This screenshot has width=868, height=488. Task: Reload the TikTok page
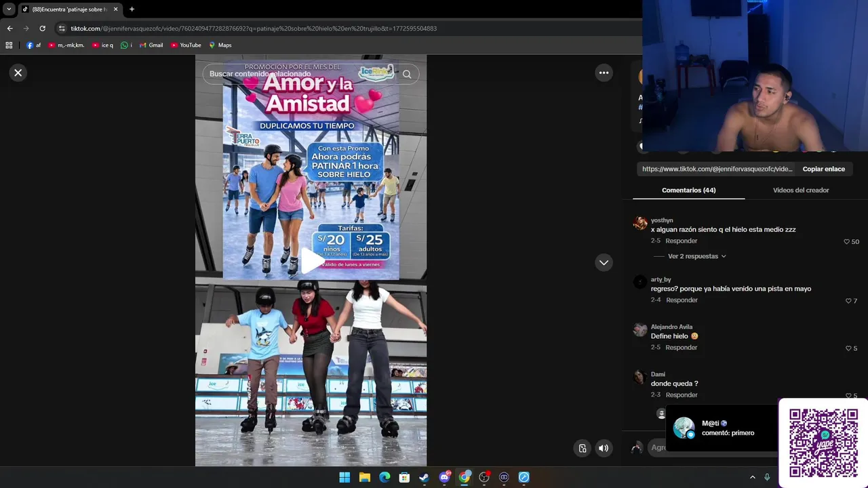tap(42, 28)
